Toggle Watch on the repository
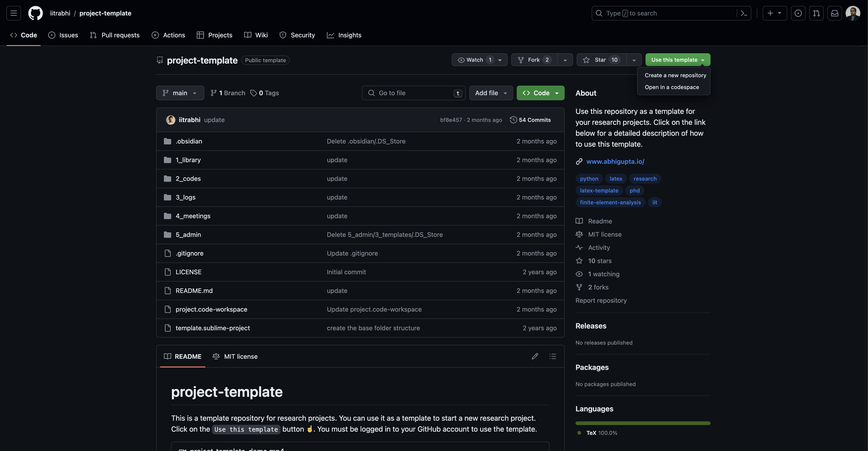The height and width of the screenshot is (451, 868). pos(475,60)
